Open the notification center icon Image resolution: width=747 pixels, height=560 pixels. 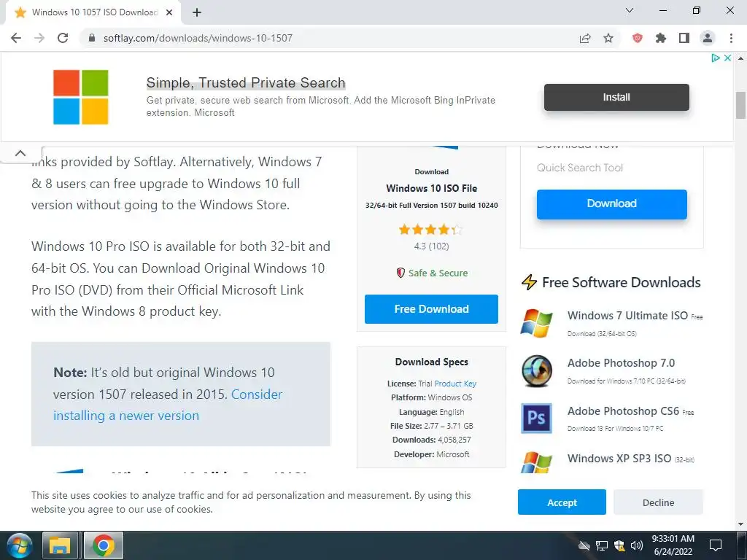716,545
